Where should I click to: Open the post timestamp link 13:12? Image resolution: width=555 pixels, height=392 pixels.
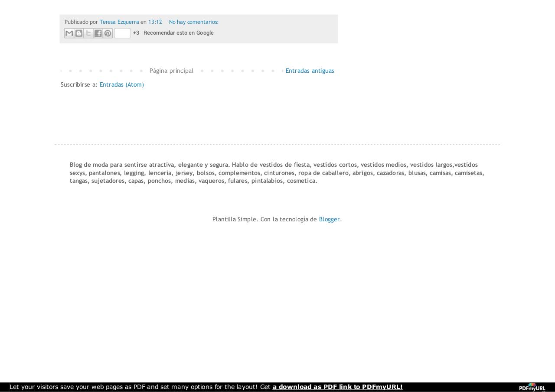click(x=155, y=22)
